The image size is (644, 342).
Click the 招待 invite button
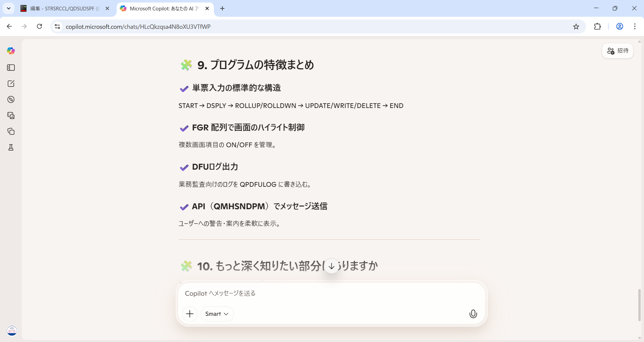(618, 51)
